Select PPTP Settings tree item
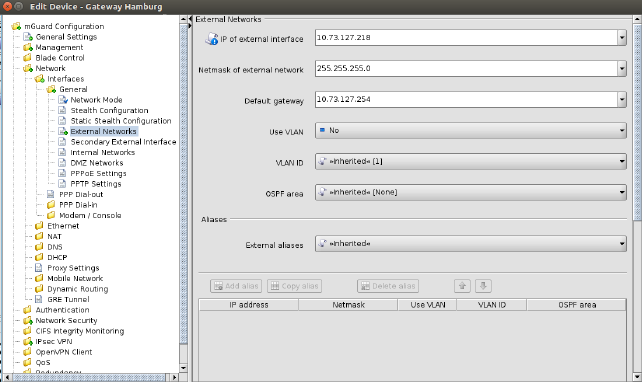 [x=96, y=184]
